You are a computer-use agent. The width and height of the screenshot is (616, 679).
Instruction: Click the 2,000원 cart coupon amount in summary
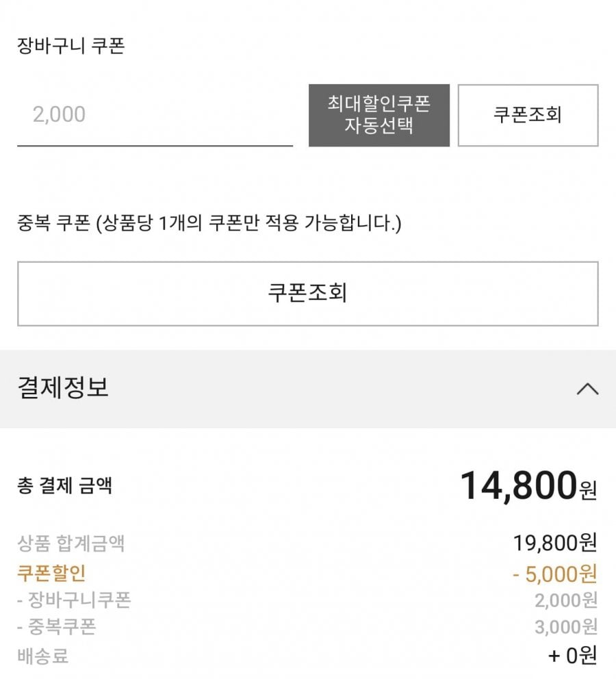[x=565, y=601]
